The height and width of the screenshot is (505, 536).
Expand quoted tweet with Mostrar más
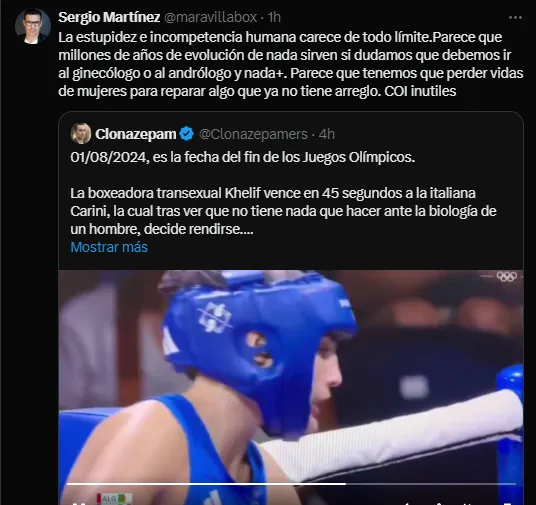[x=109, y=247]
